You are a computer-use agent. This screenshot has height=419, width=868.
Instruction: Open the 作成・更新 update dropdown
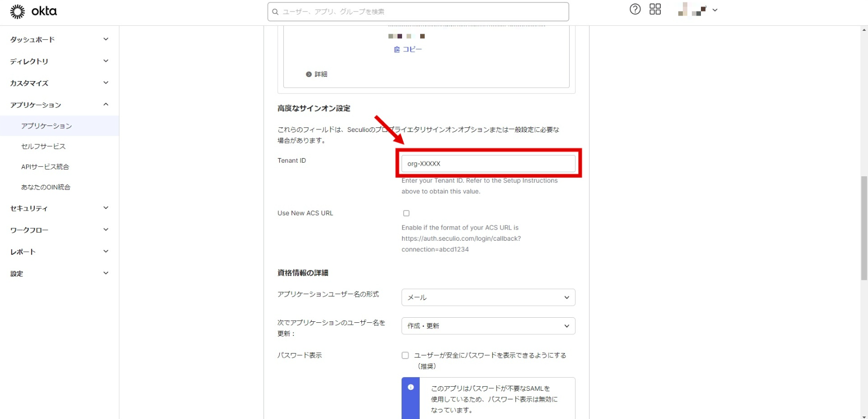[488, 326]
